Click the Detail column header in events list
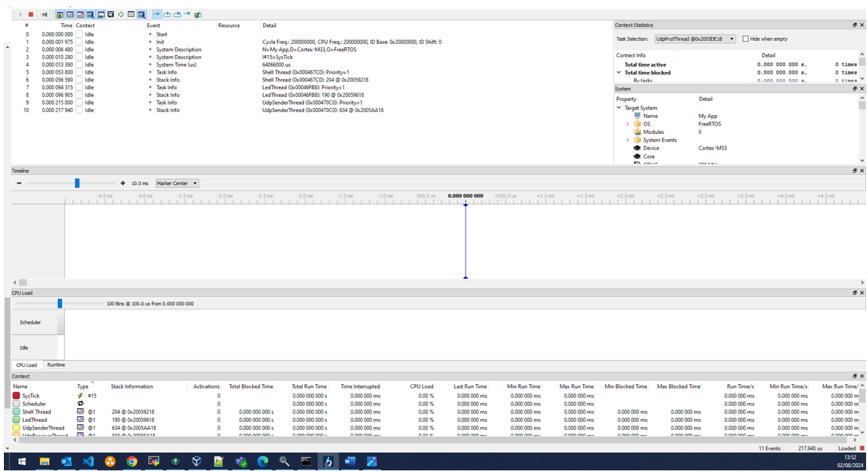This screenshot has width=868, height=471. (270, 26)
